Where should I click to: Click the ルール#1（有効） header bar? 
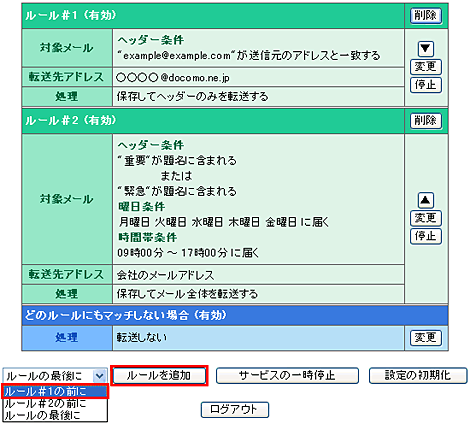point(213,16)
